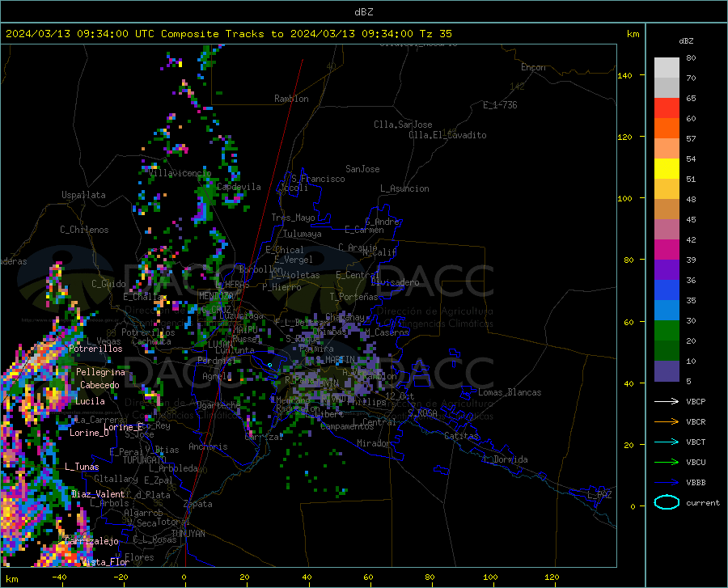
Task: Click the Tulumaya place label
Action: coord(303,234)
